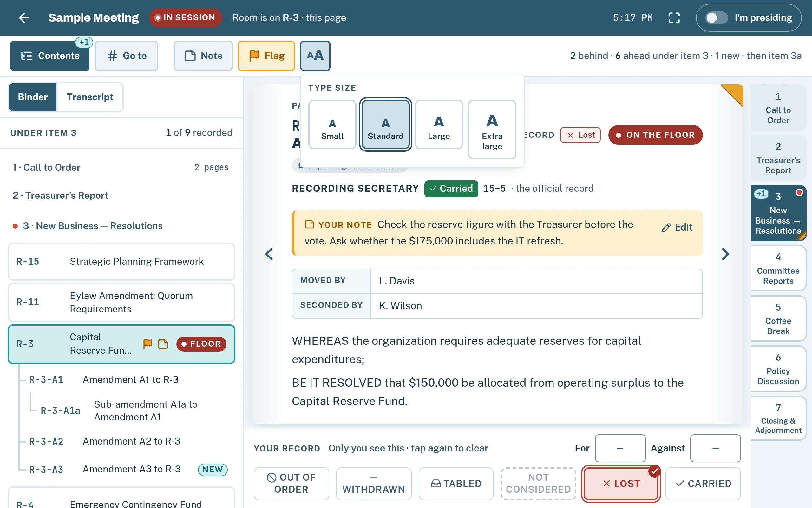
Task: Mark record as TABLED
Action: tap(456, 484)
